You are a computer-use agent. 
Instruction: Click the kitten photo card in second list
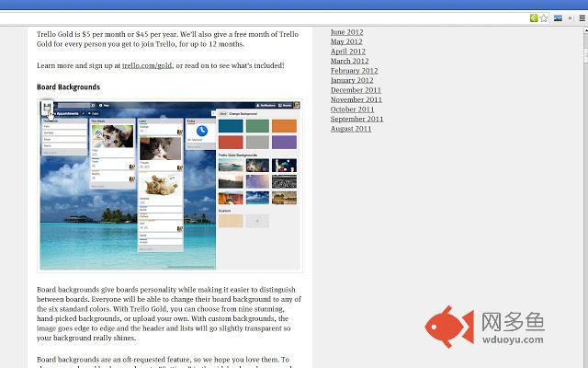click(x=112, y=136)
